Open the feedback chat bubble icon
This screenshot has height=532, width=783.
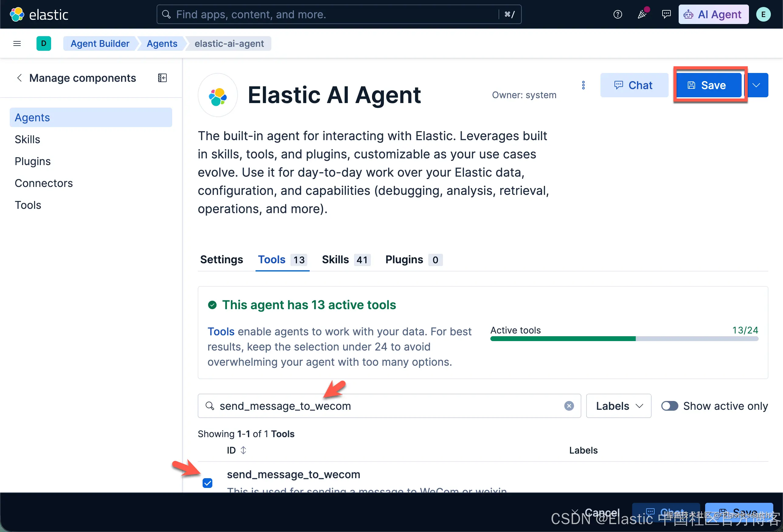click(x=666, y=15)
